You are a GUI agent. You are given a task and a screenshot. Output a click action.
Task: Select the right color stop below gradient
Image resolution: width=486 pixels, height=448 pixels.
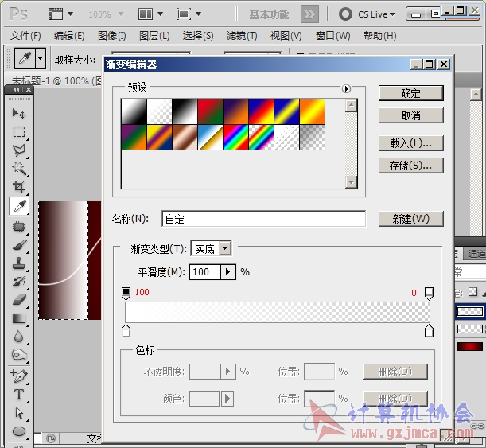click(x=429, y=331)
